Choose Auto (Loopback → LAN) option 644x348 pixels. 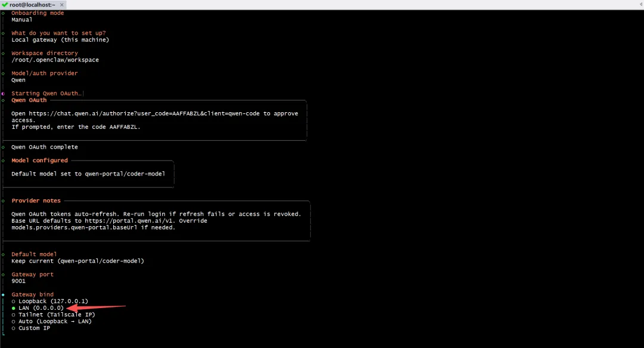51,321
